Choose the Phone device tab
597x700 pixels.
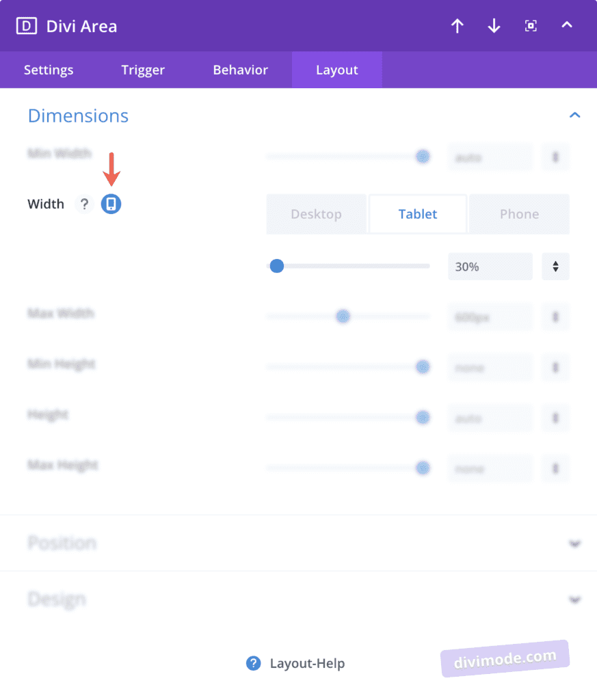519,214
